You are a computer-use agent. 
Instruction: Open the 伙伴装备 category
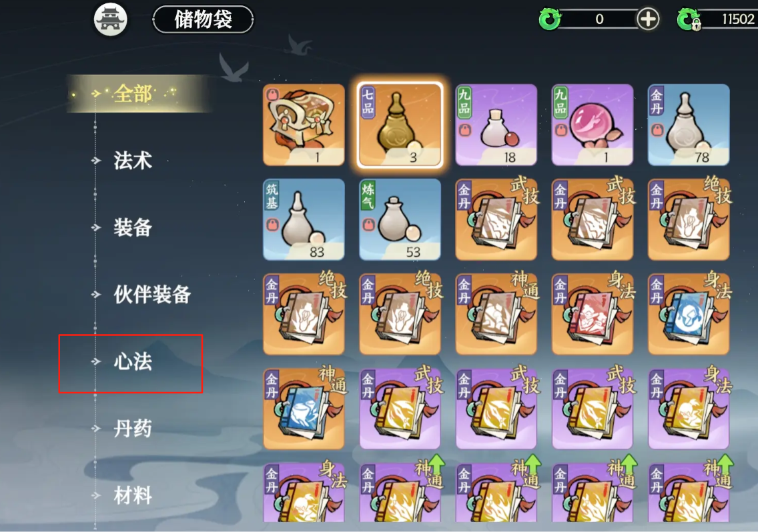(x=151, y=294)
